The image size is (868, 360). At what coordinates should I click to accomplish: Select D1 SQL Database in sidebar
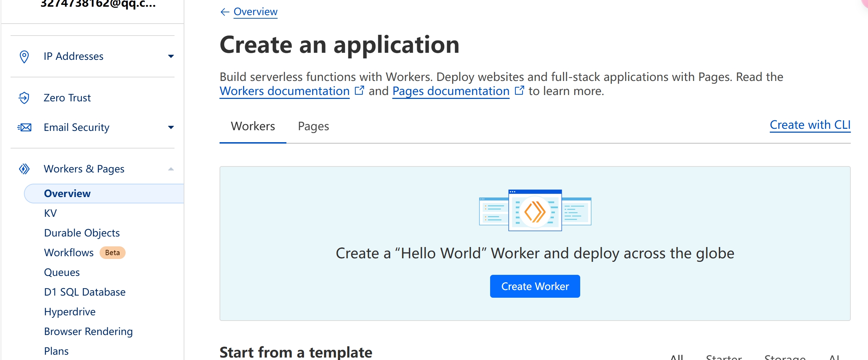84,292
